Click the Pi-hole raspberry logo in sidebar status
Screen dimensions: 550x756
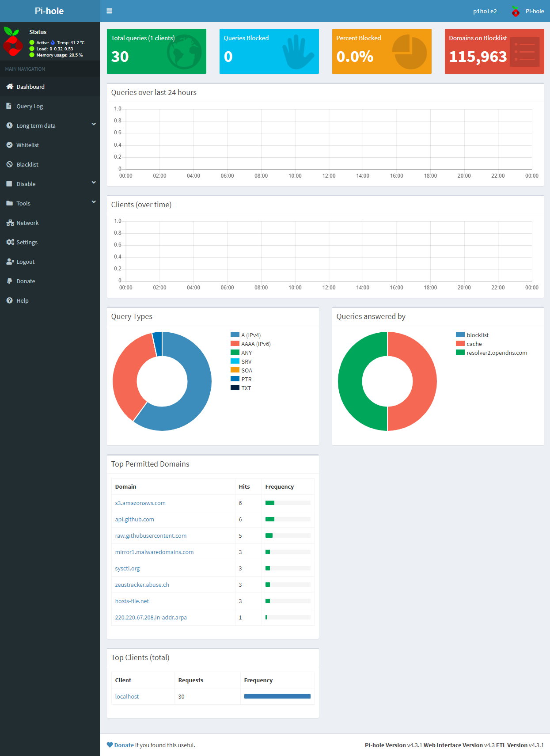pyautogui.click(x=13, y=42)
